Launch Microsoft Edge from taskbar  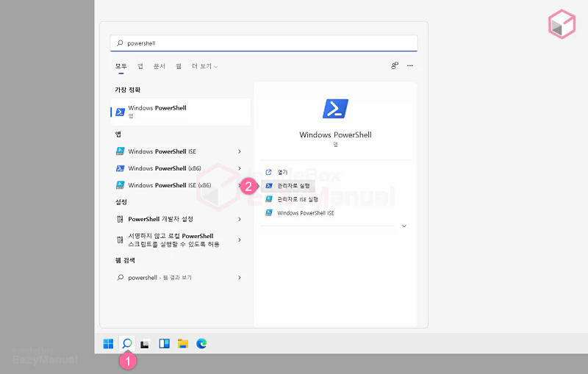click(201, 344)
